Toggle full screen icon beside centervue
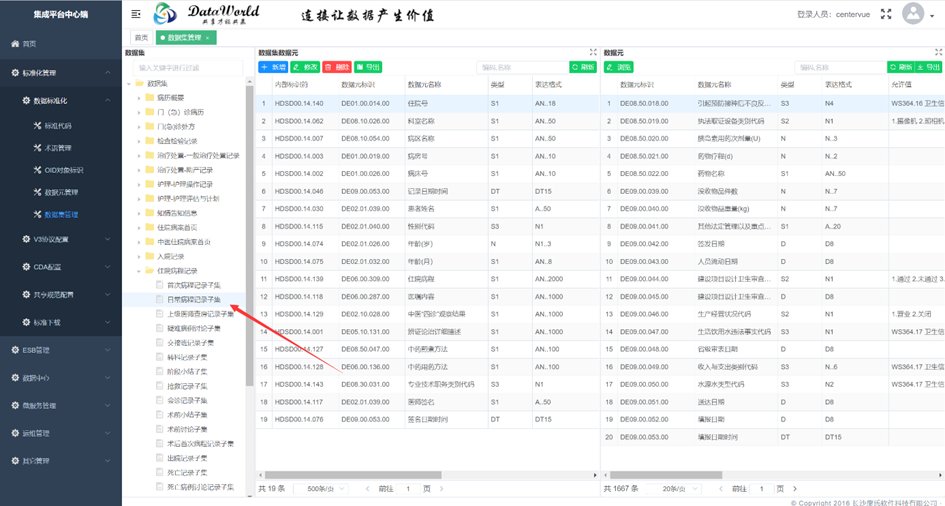The width and height of the screenshot is (945, 506). pos(885,14)
